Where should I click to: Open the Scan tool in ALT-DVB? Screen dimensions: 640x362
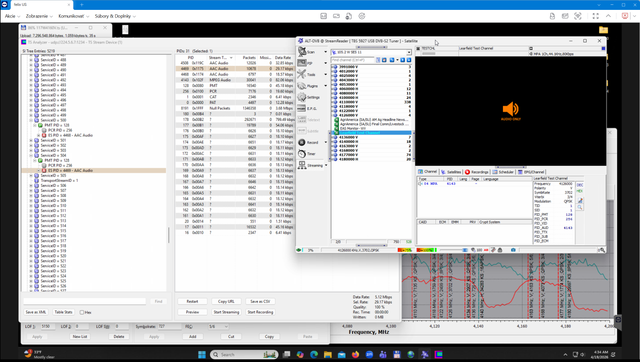point(307,52)
